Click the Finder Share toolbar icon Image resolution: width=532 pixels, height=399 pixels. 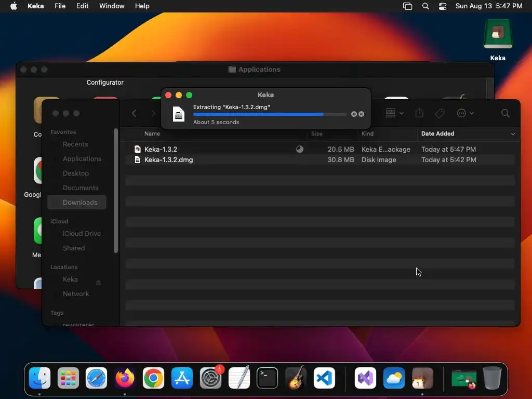(419, 113)
